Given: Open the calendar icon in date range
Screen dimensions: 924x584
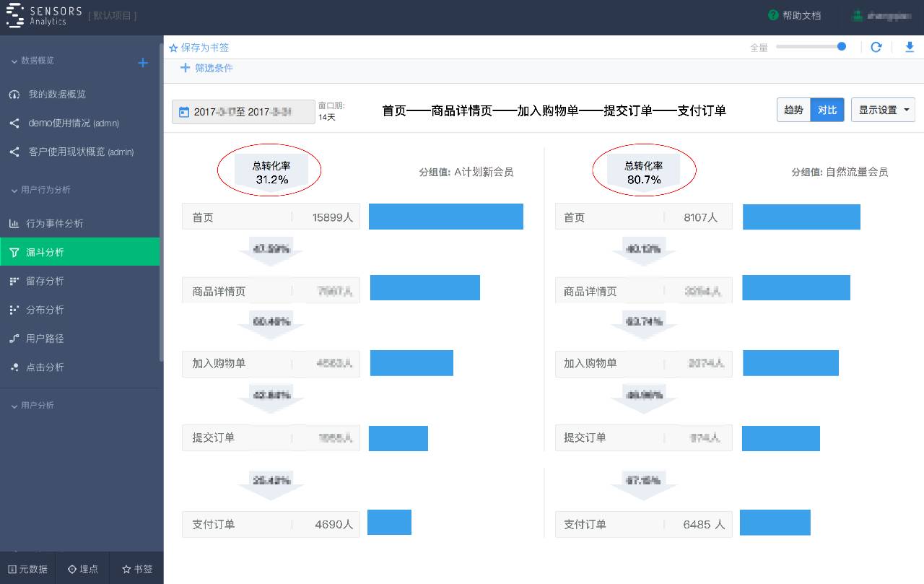Looking at the screenshot, I should [184, 112].
